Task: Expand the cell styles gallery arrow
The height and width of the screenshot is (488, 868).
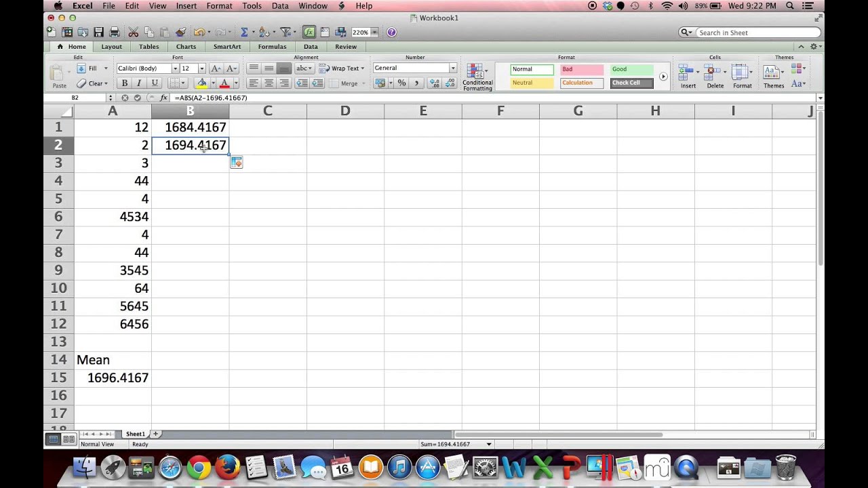Action: [663, 77]
